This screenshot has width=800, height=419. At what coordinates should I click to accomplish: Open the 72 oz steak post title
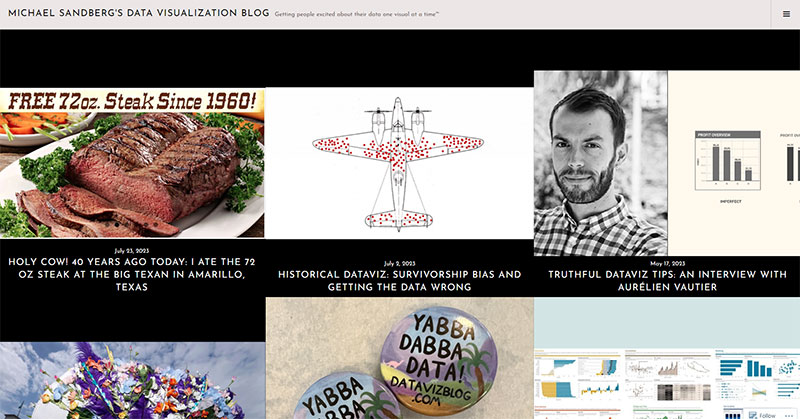pos(132,275)
